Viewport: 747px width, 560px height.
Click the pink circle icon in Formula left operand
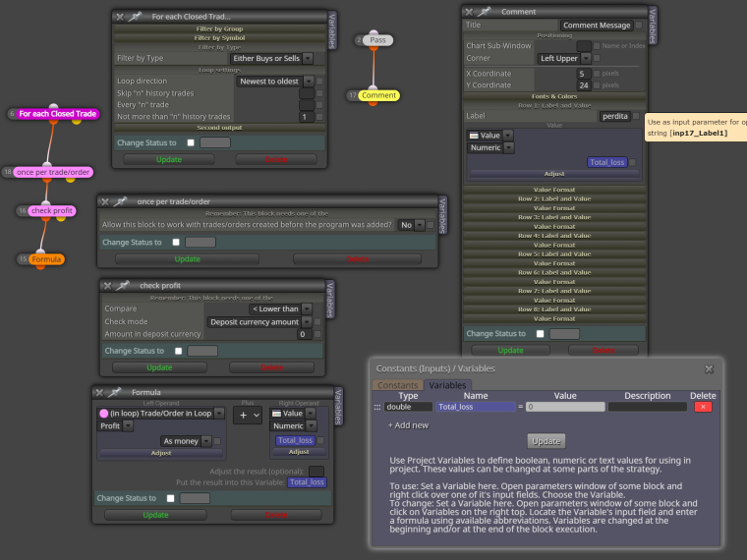click(104, 414)
